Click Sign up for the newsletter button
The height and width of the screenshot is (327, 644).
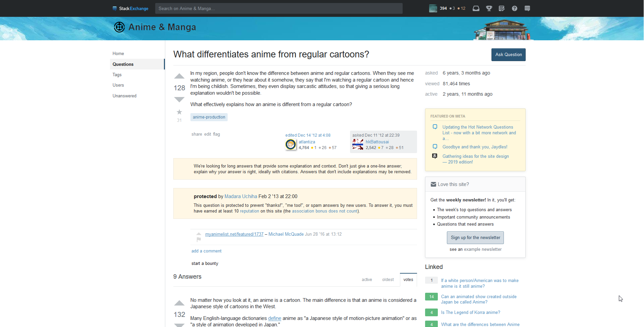point(475,238)
